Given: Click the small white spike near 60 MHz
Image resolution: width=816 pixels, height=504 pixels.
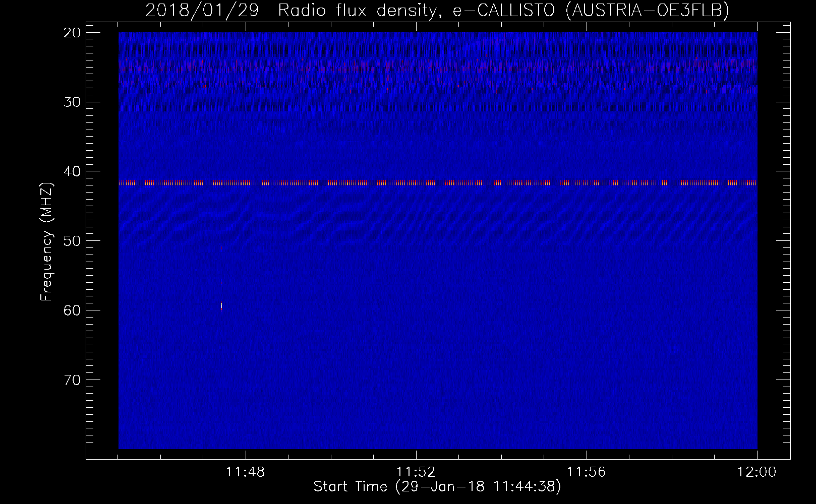Looking at the screenshot, I should click(221, 305).
